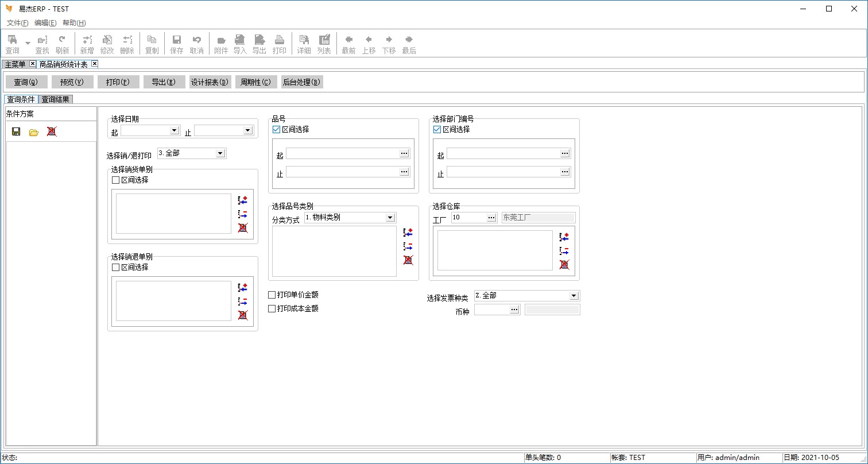Clear the 选择仓库 list with delete icon

564,265
